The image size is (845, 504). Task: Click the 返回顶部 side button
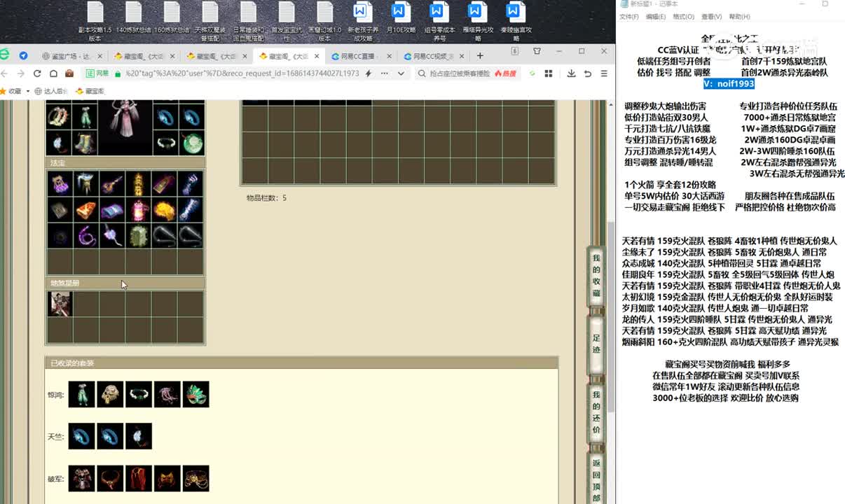[596, 480]
